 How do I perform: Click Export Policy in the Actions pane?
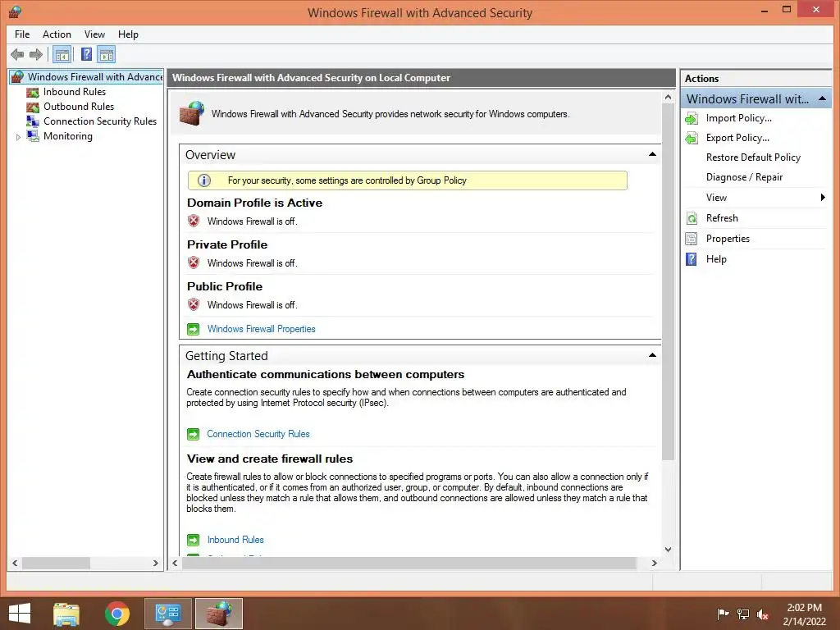737,138
